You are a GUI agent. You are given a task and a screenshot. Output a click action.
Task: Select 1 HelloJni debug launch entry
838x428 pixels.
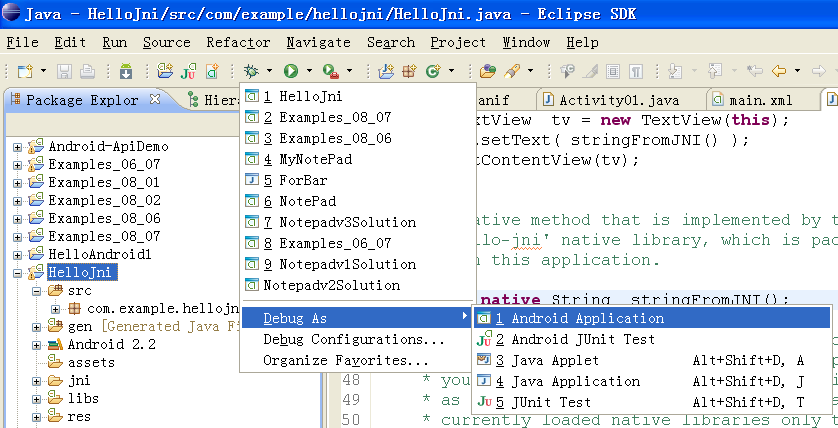pyautogui.click(x=358, y=96)
